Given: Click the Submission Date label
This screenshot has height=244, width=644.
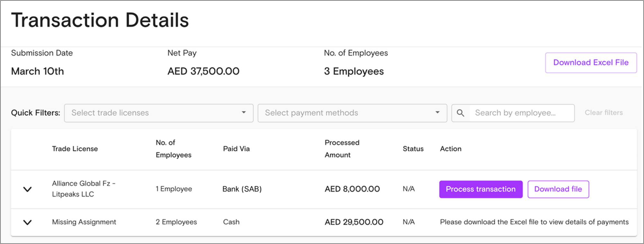Looking at the screenshot, I should pyautogui.click(x=42, y=53).
